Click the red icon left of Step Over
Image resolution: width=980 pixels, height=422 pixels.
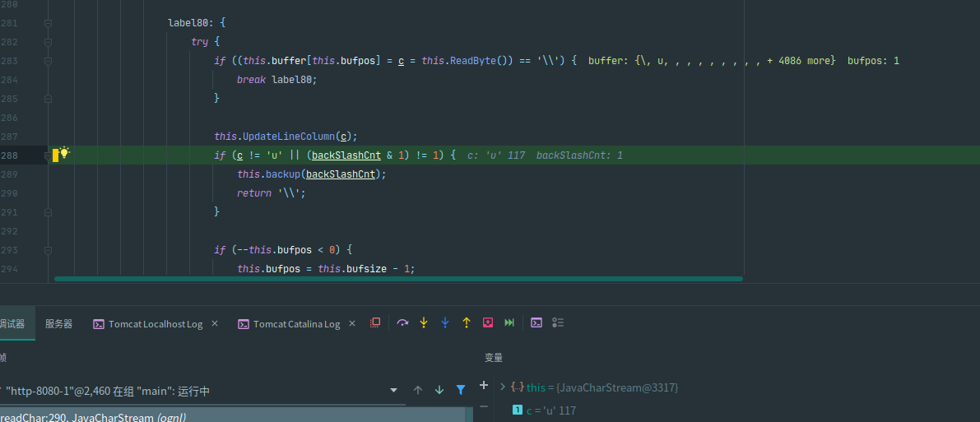[375, 323]
